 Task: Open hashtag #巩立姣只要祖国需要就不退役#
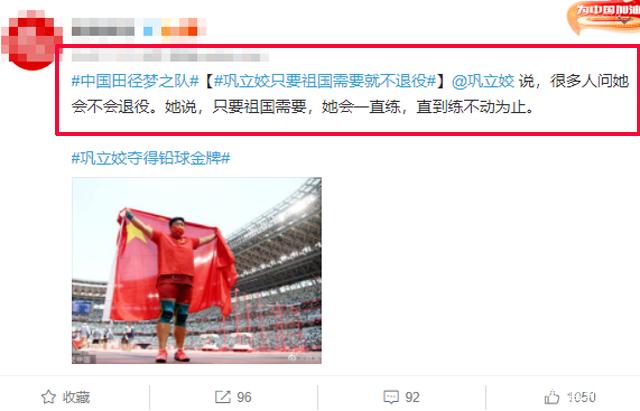click(x=325, y=81)
